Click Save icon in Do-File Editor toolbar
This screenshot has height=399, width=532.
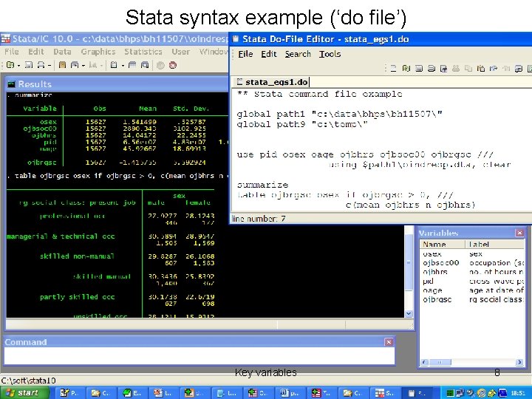click(419, 69)
